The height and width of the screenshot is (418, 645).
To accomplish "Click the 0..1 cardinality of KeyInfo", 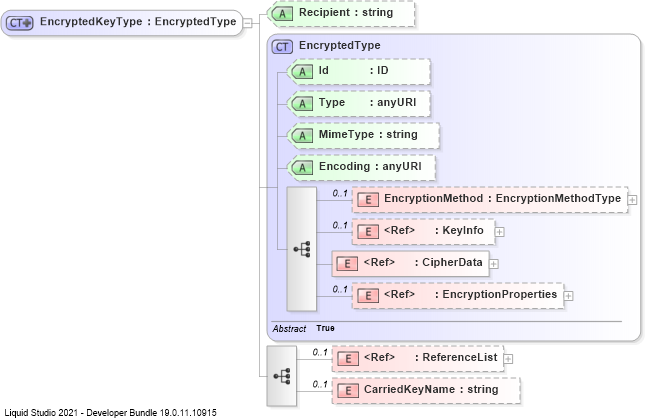I will coord(340,225).
